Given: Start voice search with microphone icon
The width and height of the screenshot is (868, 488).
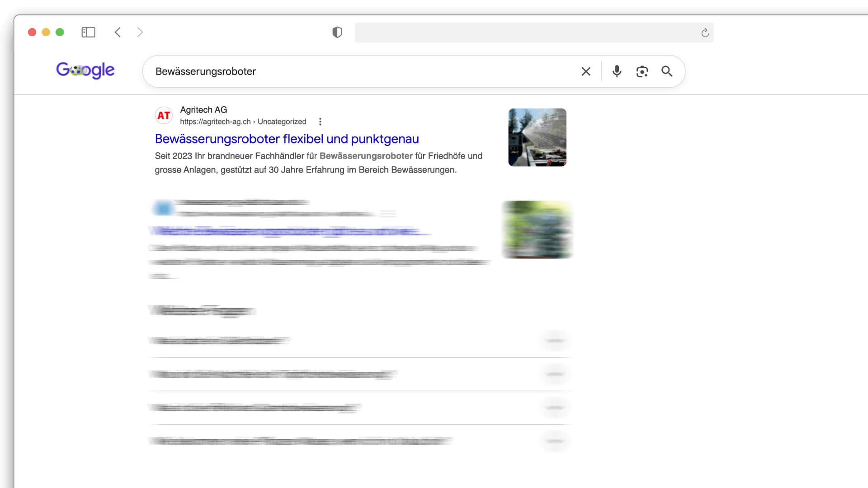Looking at the screenshot, I should click(x=617, y=71).
